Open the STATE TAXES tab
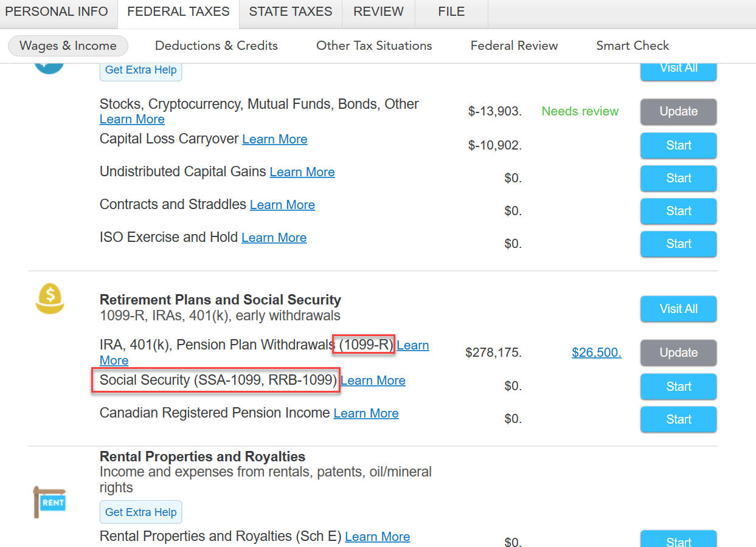 click(x=291, y=12)
